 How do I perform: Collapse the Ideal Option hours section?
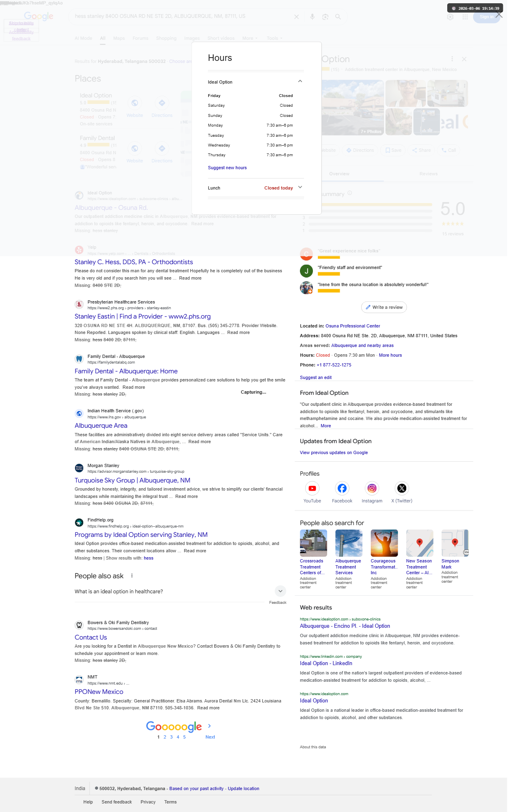tap(300, 81)
